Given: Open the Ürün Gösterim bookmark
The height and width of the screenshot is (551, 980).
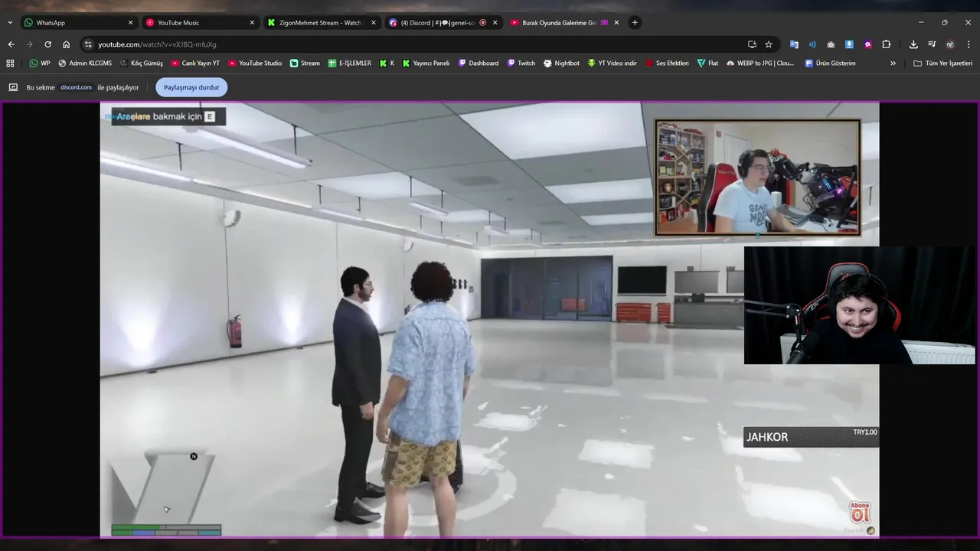Looking at the screenshot, I should pos(830,64).
